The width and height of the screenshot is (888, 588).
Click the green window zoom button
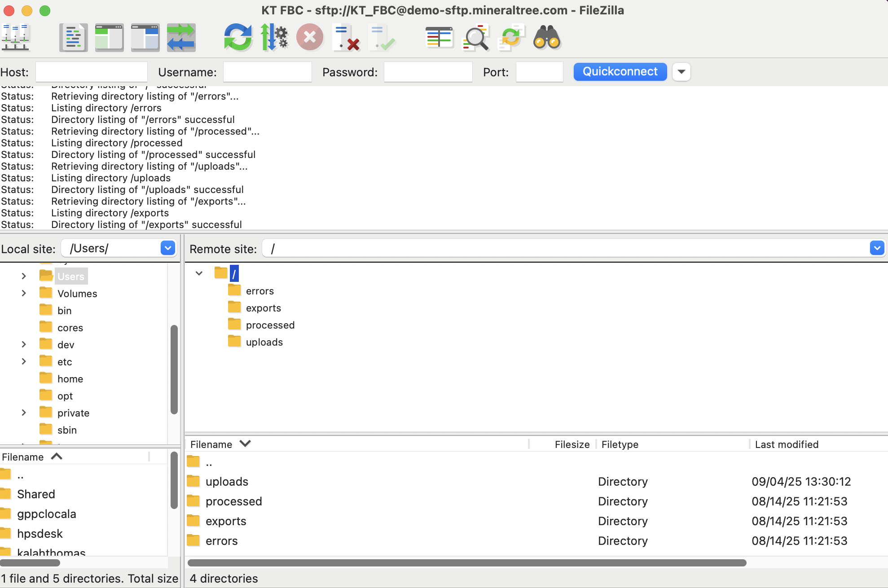pos(44,10)
